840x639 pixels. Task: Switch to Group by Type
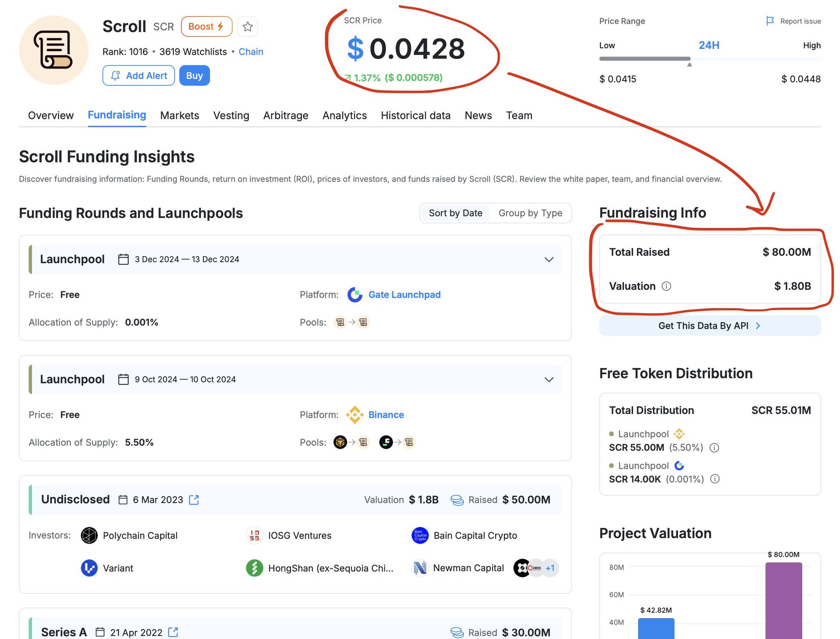530,213
